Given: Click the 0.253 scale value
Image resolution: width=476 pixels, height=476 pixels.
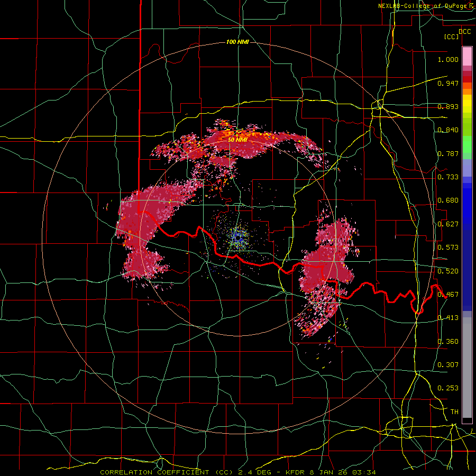Looking at the screenshot, I should click(x=448, y=388).
